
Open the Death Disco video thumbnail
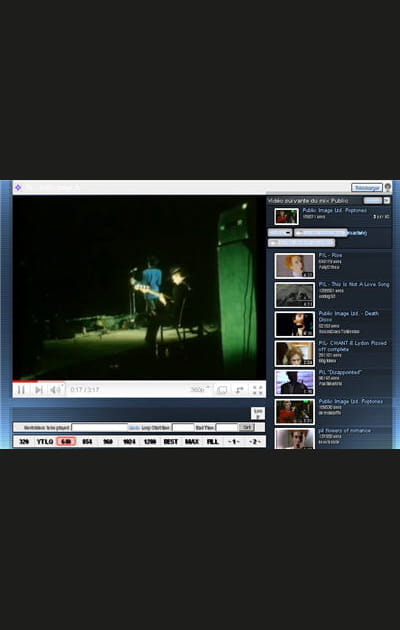pyautogui.click(x=294, y=324)
